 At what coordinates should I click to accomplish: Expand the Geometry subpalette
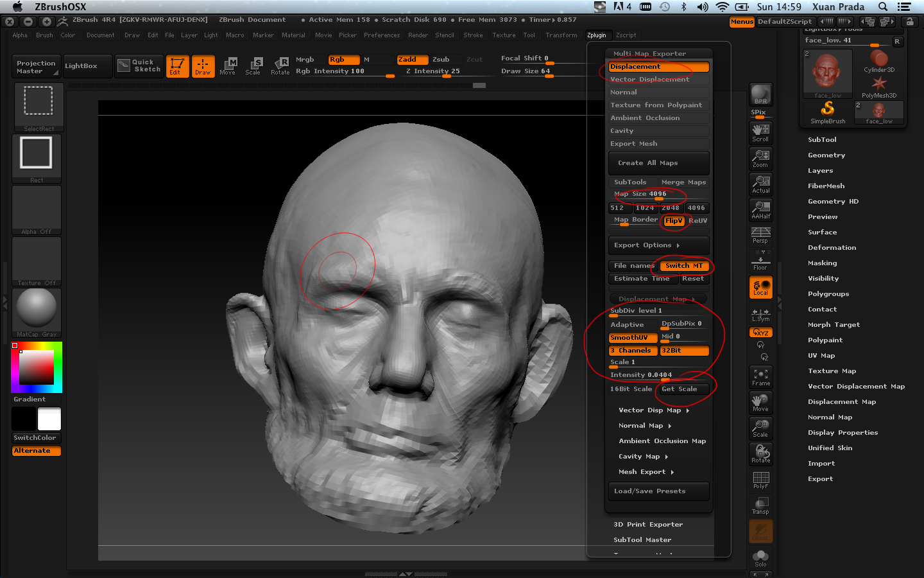pyautogui.click(x=826, y=155)
